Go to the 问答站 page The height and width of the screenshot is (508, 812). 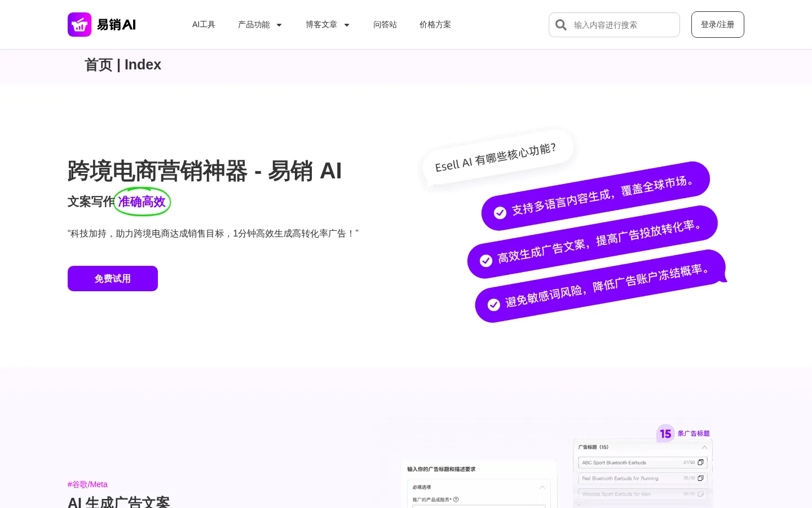coord(385,25)
